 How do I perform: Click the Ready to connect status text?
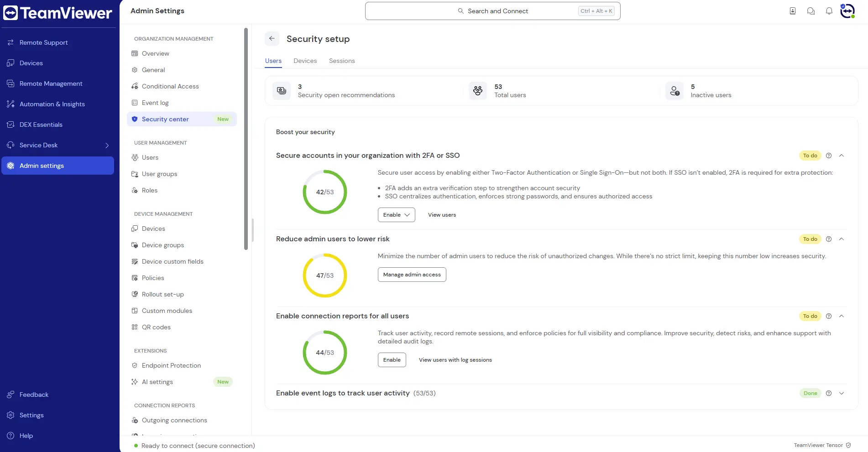tap(198, 446)
